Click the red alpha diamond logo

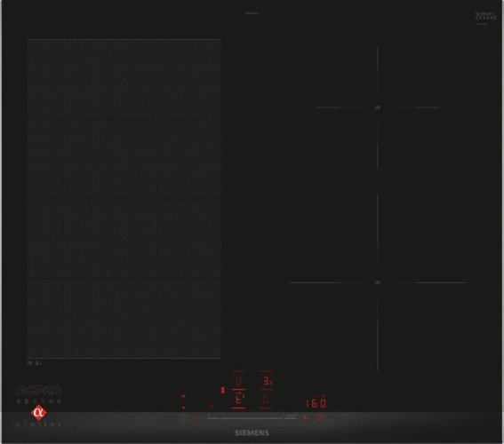pos(39,413)
